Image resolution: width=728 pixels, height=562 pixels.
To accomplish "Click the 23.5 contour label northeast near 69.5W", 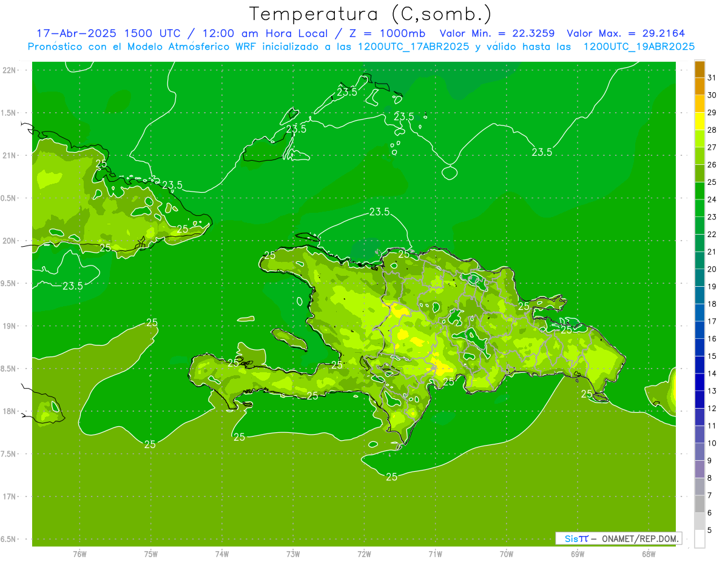I will click(542, 152).
